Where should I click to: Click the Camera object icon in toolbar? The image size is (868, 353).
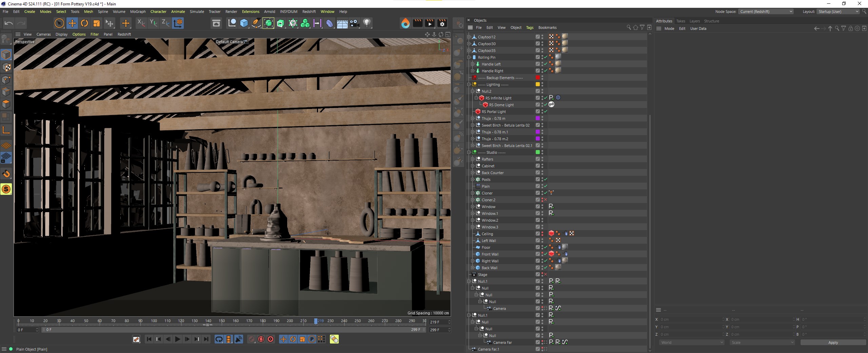click(x=354, y=23)
